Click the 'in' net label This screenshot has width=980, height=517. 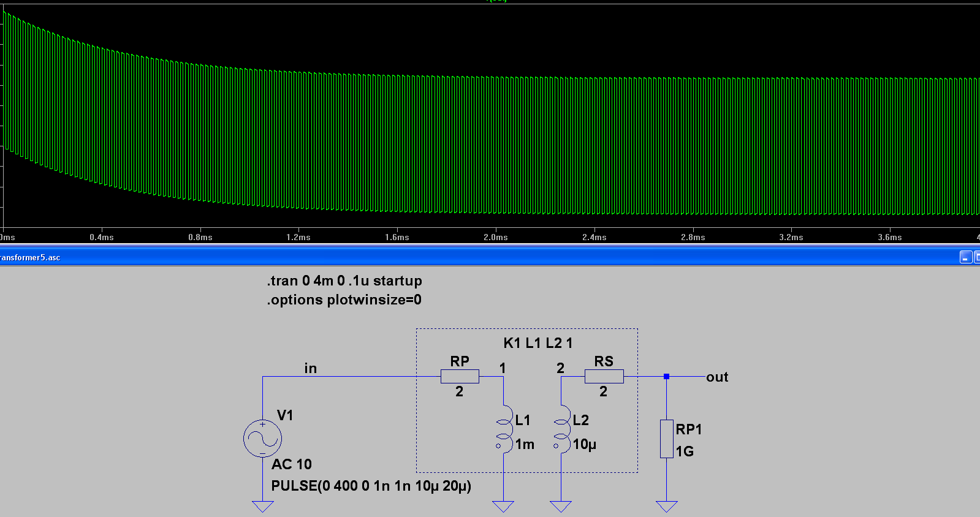pyautogui.click(x=311, y=368)
